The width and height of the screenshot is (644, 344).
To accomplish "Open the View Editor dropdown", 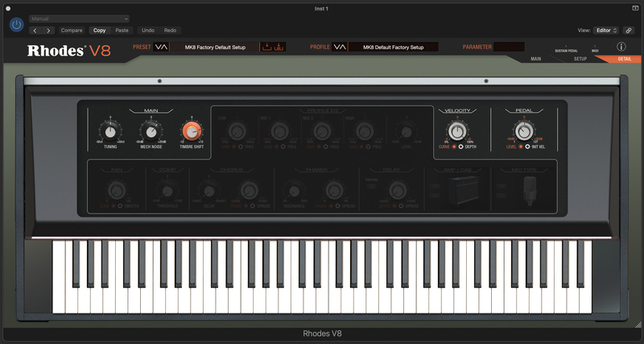I will 606,31.
